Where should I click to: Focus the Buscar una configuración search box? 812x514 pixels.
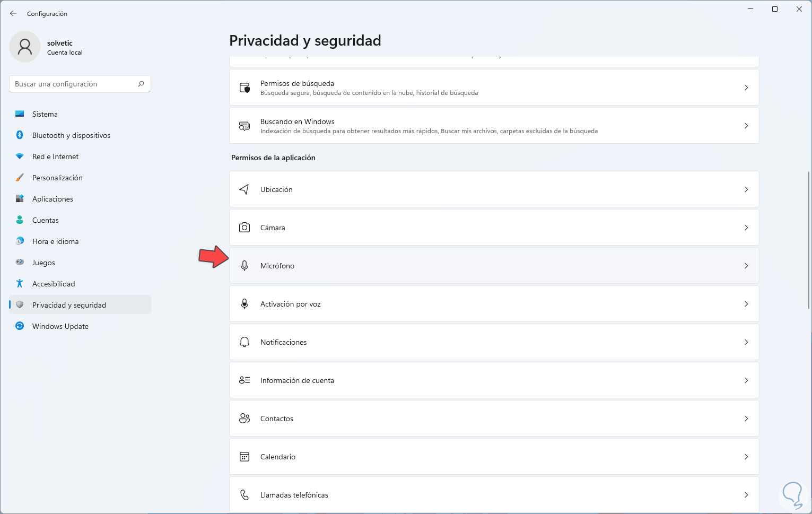[74, 84]
